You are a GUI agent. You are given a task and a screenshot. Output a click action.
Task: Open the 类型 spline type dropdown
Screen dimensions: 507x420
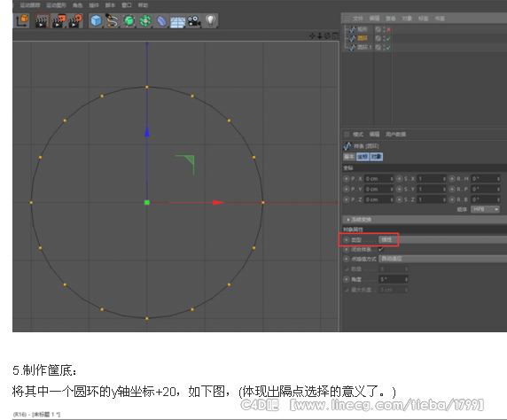click(442, 240)
